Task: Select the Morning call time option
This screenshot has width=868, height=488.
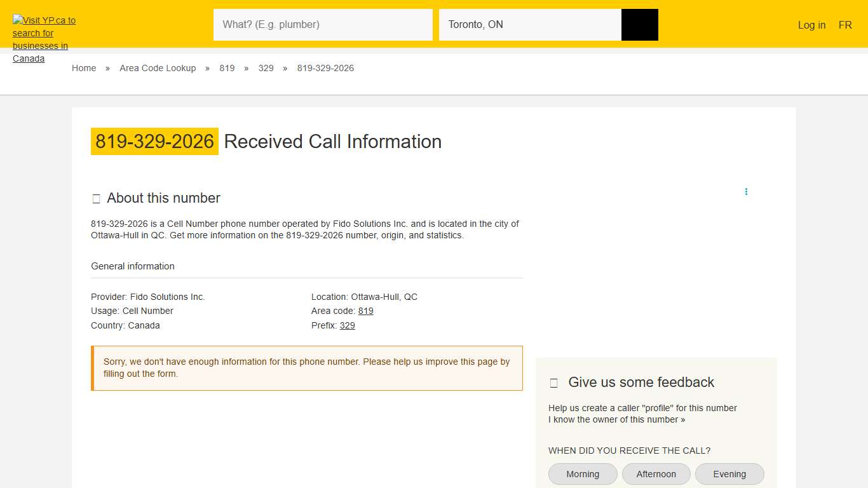Action: pos(582,473)
